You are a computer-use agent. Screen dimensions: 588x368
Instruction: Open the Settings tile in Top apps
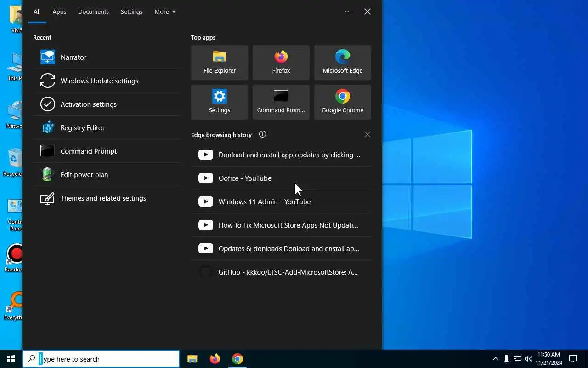tap(220, 102)
